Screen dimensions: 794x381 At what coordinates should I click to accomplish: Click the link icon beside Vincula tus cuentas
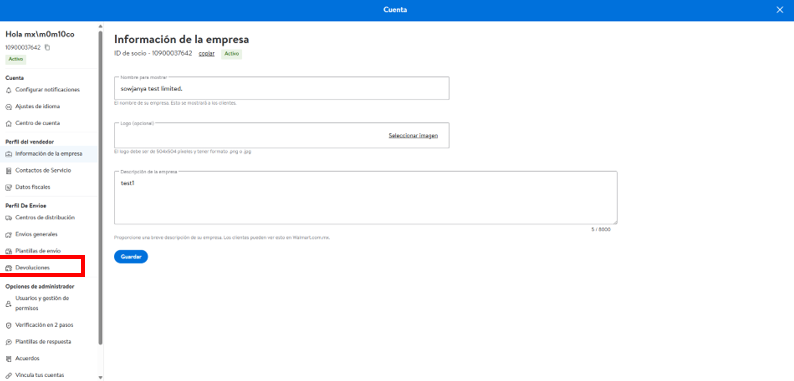8,375
